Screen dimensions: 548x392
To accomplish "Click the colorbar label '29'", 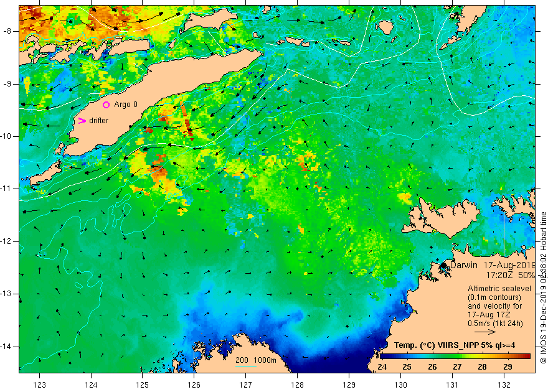I will [x=508, y=367].
